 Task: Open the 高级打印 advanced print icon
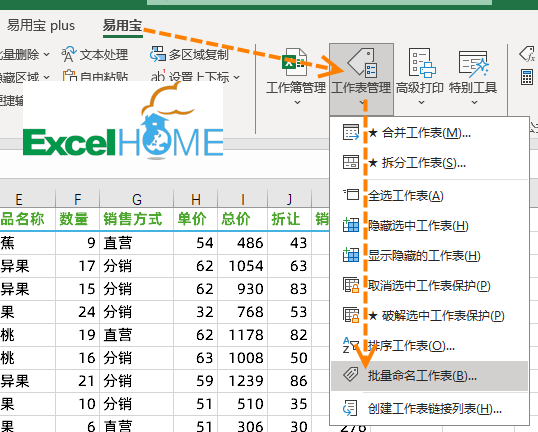click(x=421, y=62)
